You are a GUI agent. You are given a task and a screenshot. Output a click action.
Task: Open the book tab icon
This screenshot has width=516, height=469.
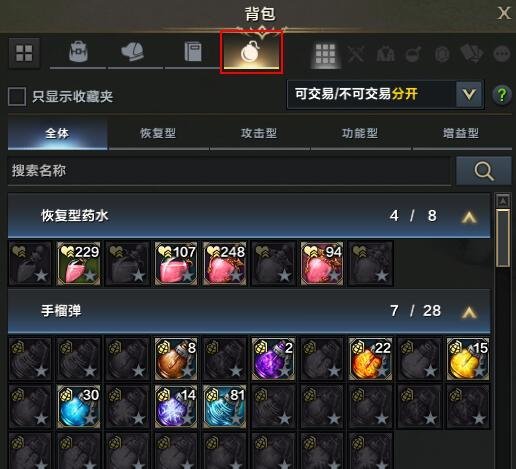pyautogui.click(x=193, y=52)
